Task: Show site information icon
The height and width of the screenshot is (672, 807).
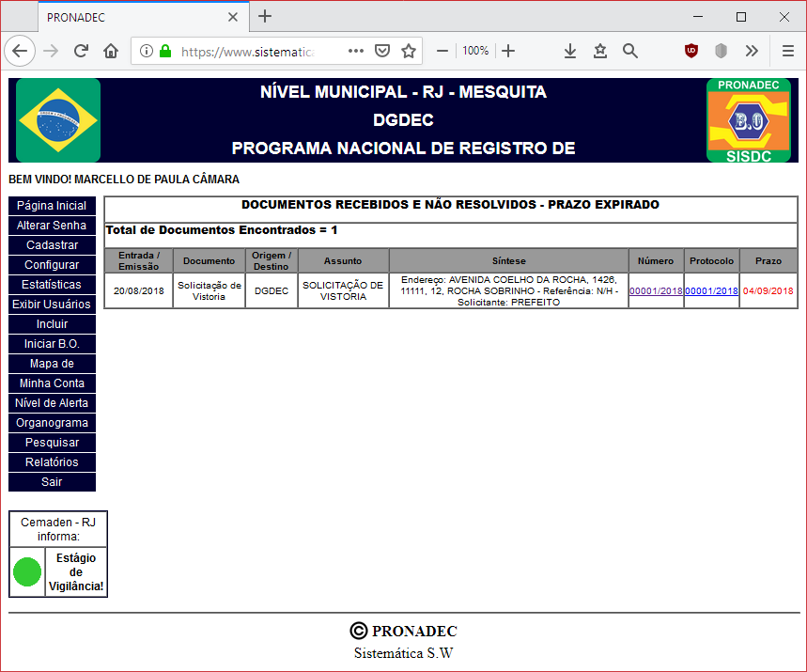Action: pos(147,51)
